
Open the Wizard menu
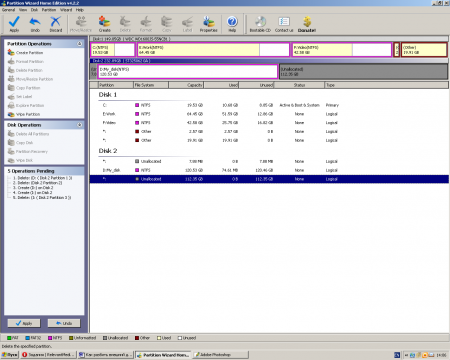click(x=66, y=10)
